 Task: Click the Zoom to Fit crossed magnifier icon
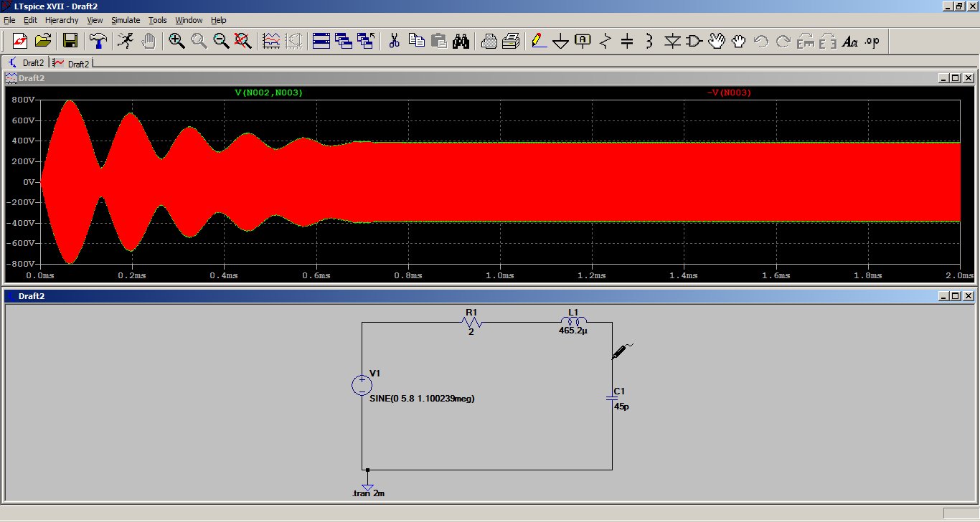pyautogui.click(x=243, y=41)
